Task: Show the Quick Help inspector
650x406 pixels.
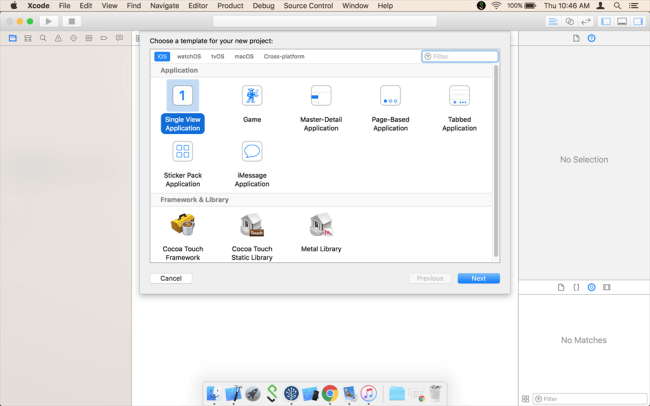Action: [x=592, y=38]
